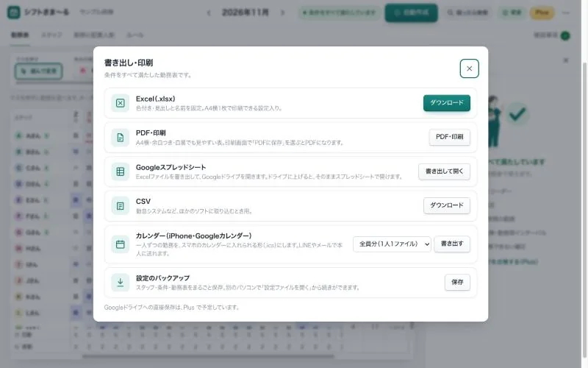Click the 設定のバックアップ title text
The height and width of the screenshot is (368, 588).
point(162,278)
